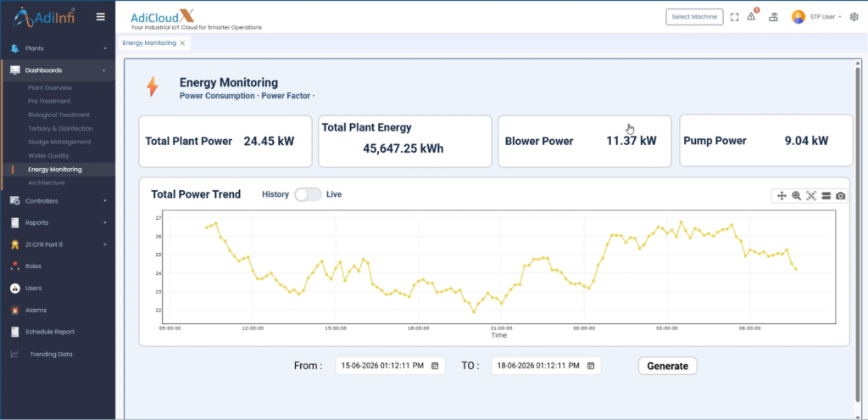Open the settings gear icon

854,17
